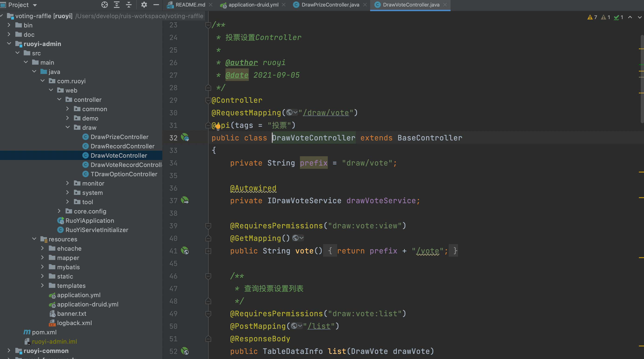
Task: Toggle the fold end marker on line 28
Action: click(x=208, y=87)
